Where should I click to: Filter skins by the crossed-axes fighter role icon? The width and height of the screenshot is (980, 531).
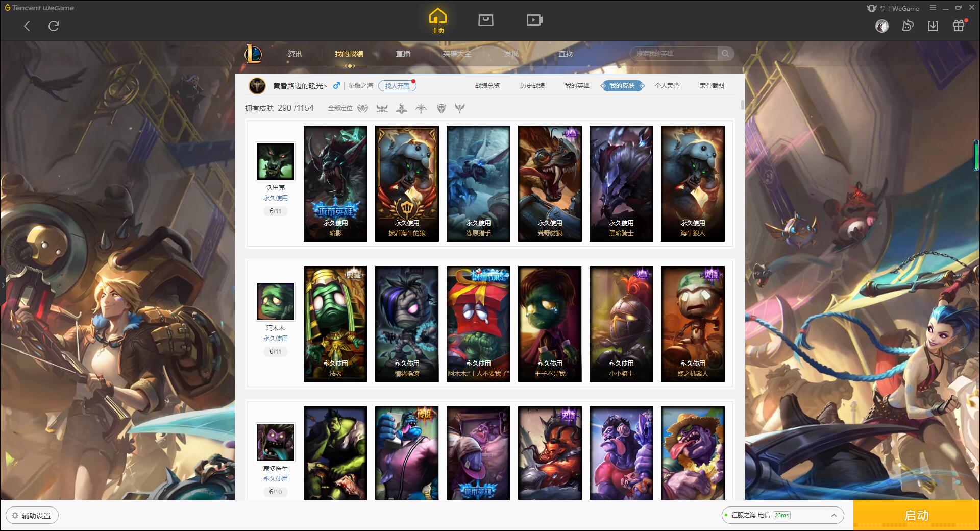[x=382, y=108]
